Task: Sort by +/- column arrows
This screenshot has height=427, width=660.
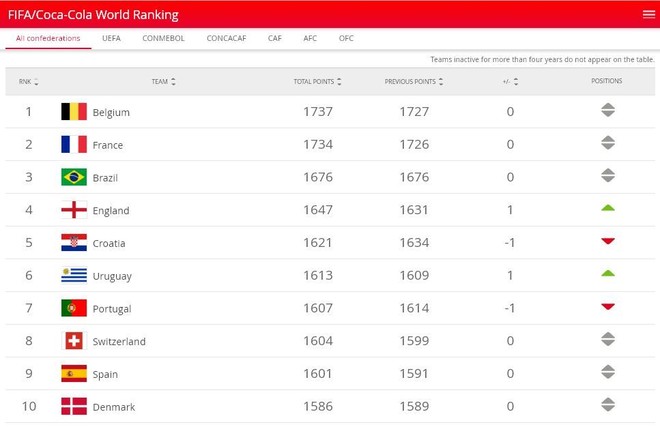Action: click(516, 81)
